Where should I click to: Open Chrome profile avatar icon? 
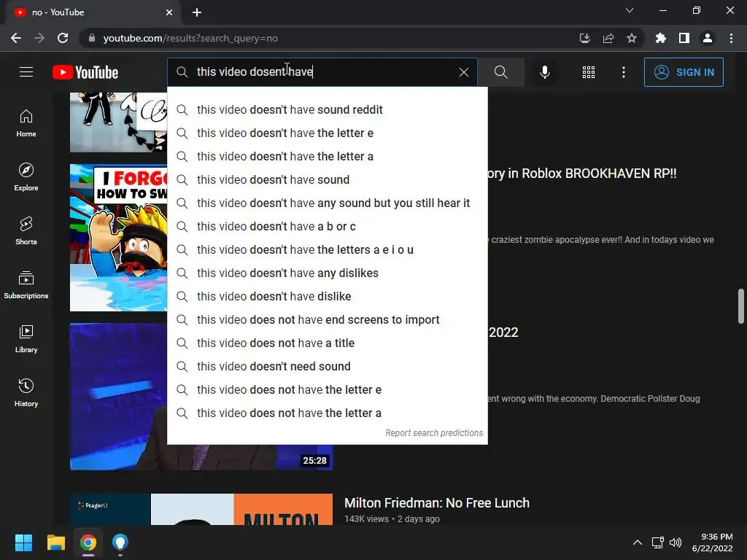pos(708,38)
